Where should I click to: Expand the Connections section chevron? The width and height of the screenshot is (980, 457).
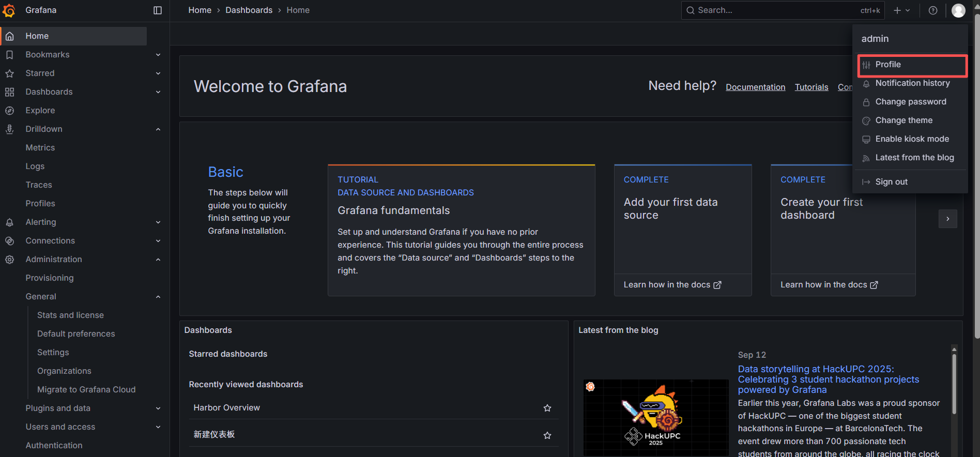click(158, 241)
